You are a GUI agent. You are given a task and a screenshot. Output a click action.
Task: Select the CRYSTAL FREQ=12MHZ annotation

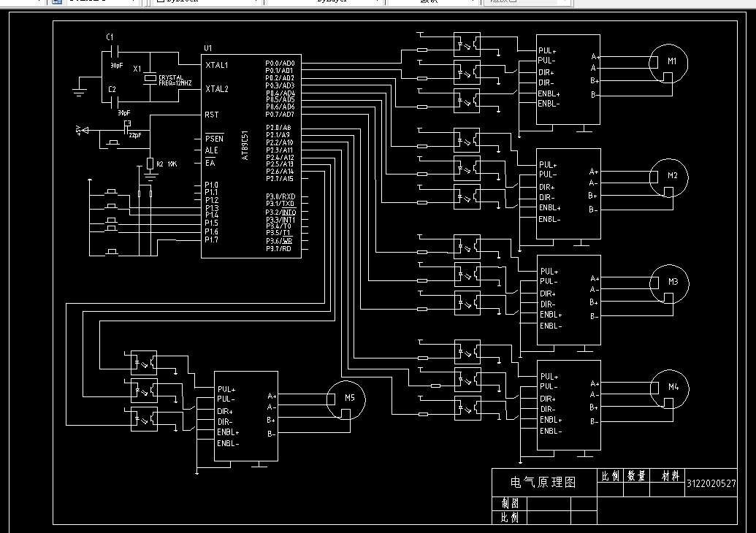click(175, 80)
